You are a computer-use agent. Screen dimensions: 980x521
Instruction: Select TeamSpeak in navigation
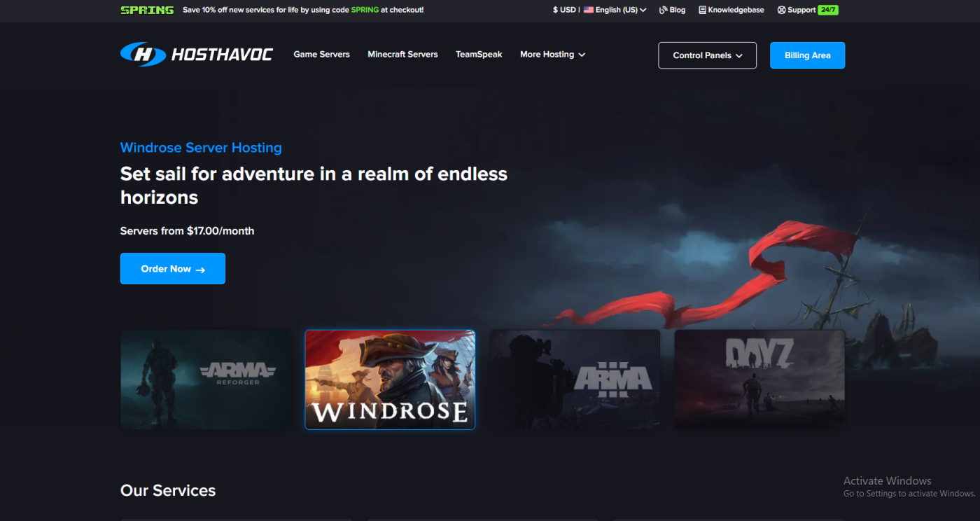(x=479, y=55)
